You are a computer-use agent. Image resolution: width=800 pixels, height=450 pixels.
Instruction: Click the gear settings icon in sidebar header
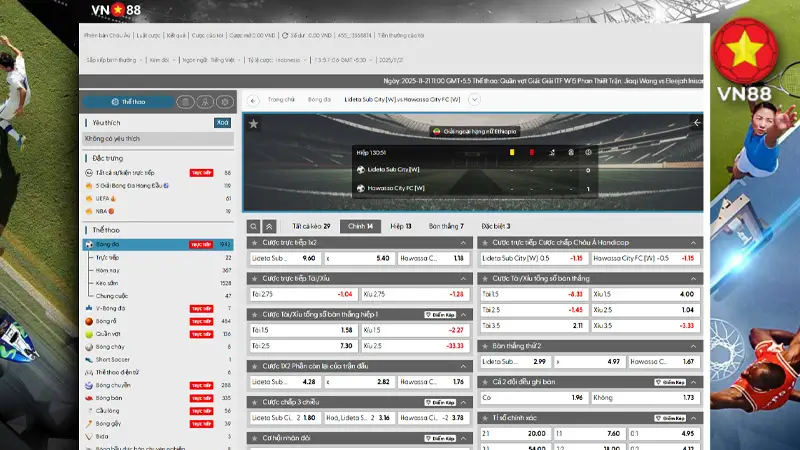(x=223, y=102)
